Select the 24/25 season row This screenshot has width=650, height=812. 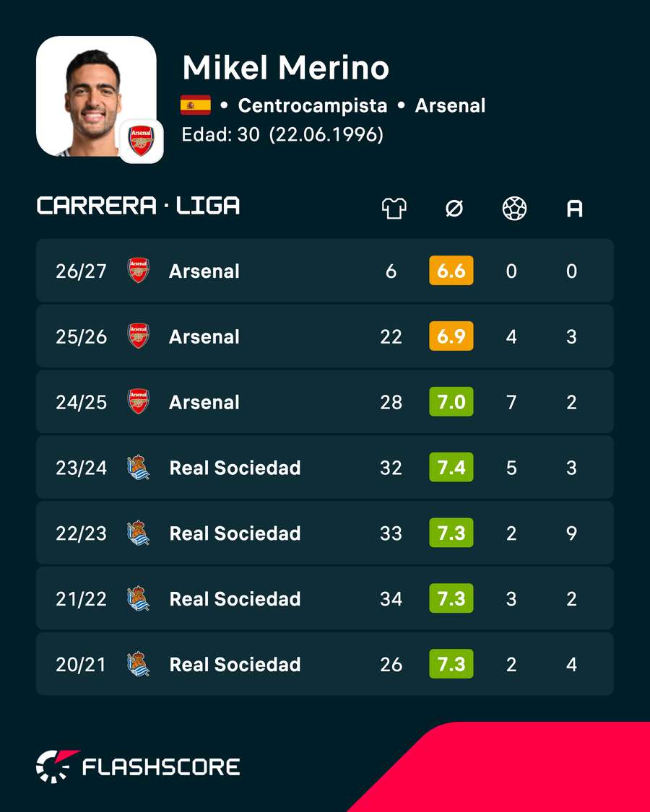click(325, 402)
